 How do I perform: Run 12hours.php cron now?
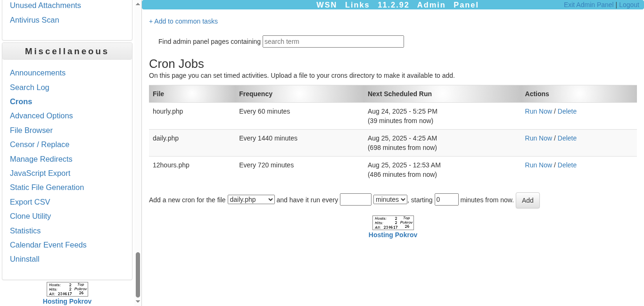(x=538, y=165)
